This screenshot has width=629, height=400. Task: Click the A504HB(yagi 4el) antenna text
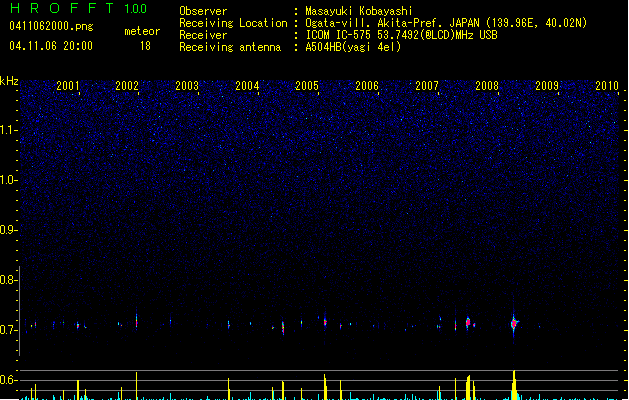(x=353, y=47)
